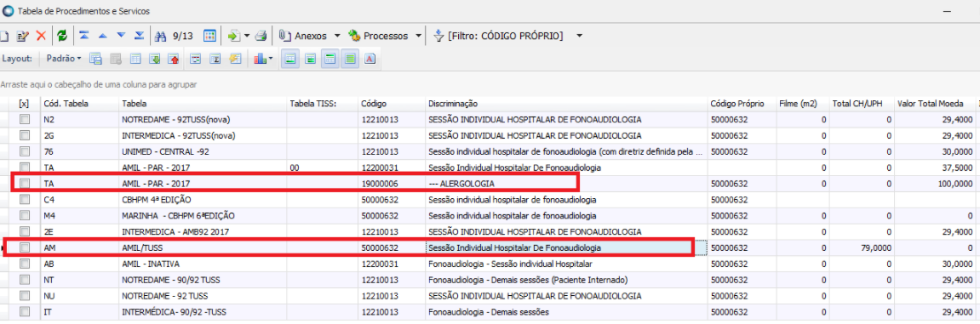This screenshot has height=324, width=980.
Task: Select the 'AMIL/TUSS' table cell
Action: [203, 248]
